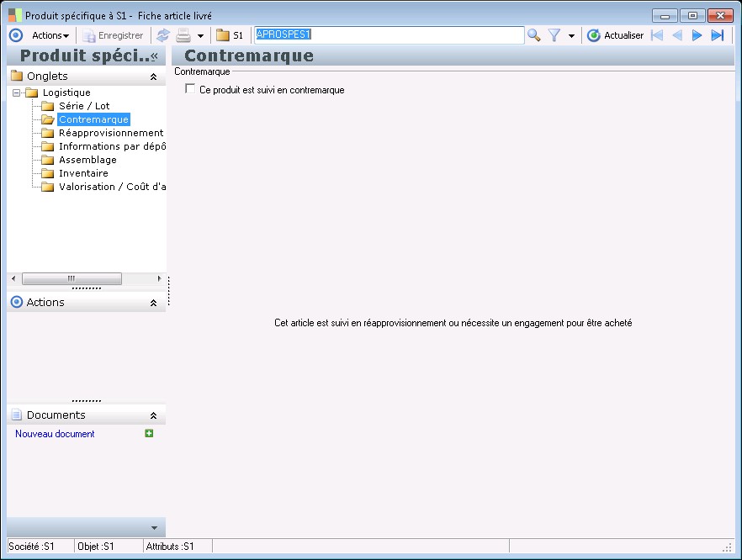Enable 'Ce produit est suivi en contremarque' checkbox
The width and height of the screenshot is (742, 560).
190,88
